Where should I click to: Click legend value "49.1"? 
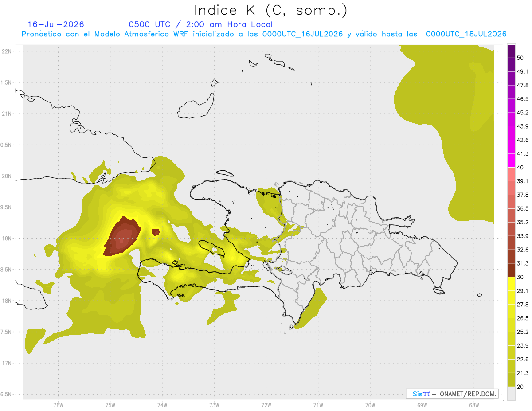point(523,72)
